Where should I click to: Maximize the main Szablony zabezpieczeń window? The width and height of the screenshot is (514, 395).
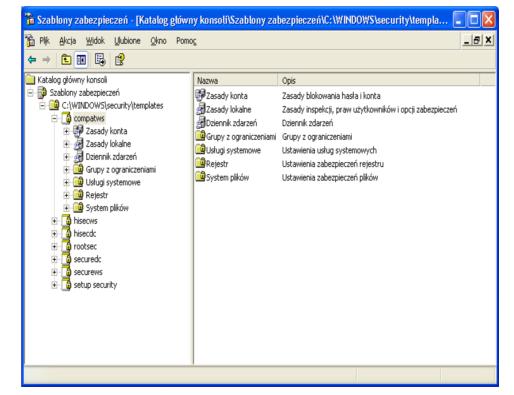click(474, 20)
